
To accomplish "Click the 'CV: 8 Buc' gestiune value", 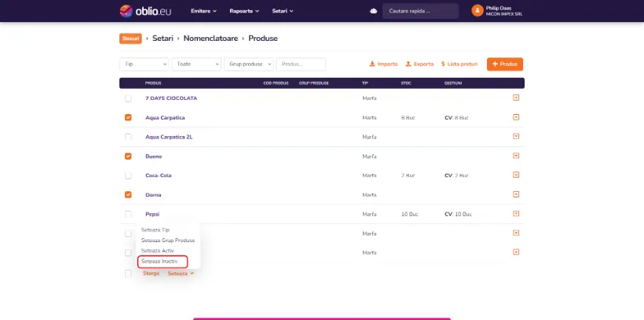I will point(456,118).
